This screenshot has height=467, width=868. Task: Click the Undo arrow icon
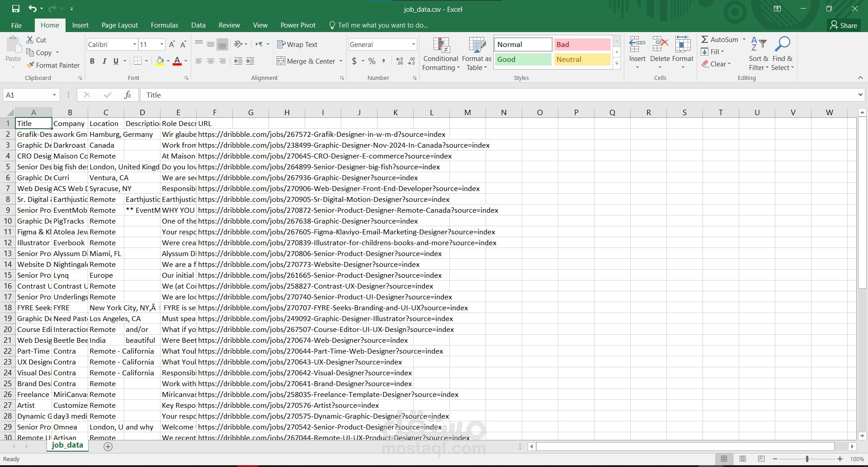[32, 9]
